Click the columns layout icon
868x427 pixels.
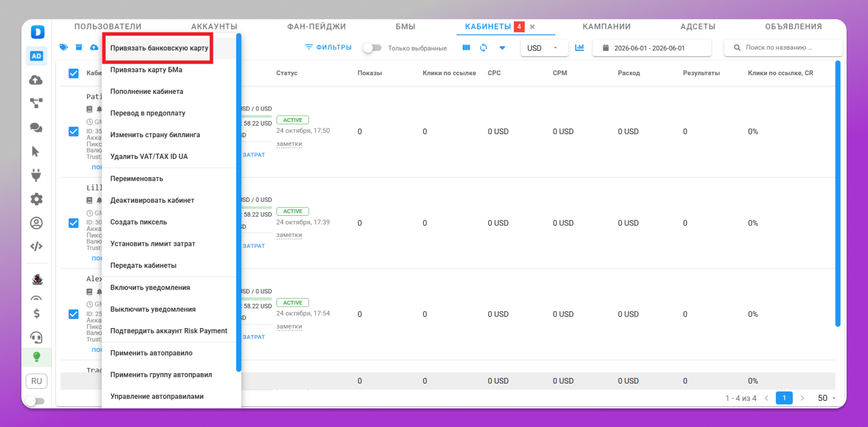click(x=466, y=47)
